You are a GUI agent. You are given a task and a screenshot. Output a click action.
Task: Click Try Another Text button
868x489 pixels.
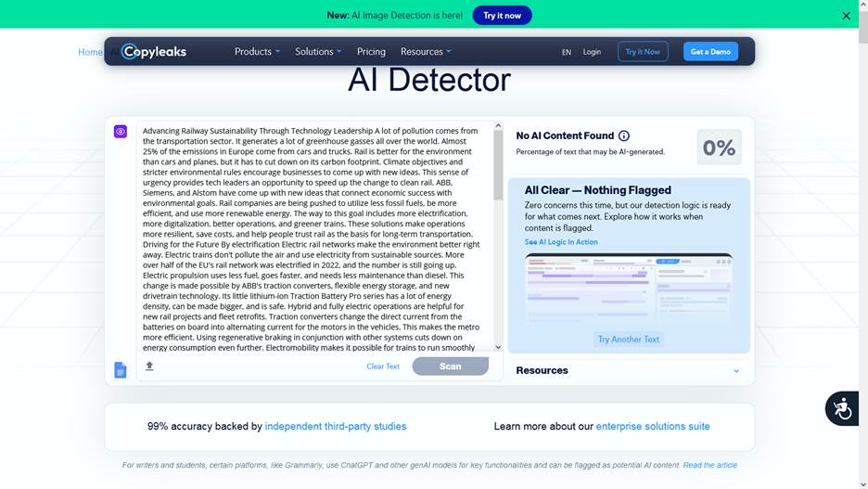(x=629, y=340)
